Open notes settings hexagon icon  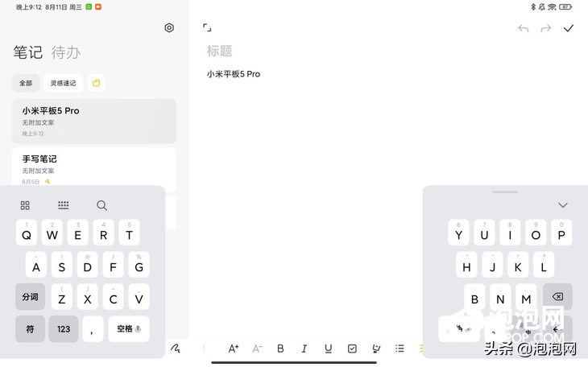tap(169, 27)
